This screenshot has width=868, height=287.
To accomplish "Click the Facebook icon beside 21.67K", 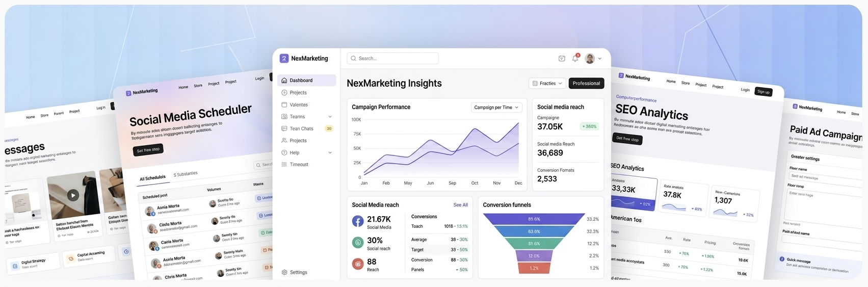I will (x=358, y=221).
